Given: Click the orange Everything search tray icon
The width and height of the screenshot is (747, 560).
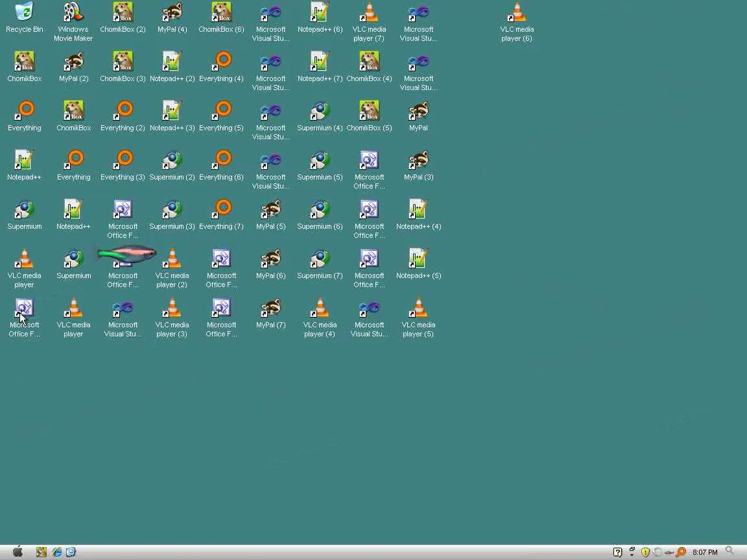Looking at the screenshot, I should 681,552.
